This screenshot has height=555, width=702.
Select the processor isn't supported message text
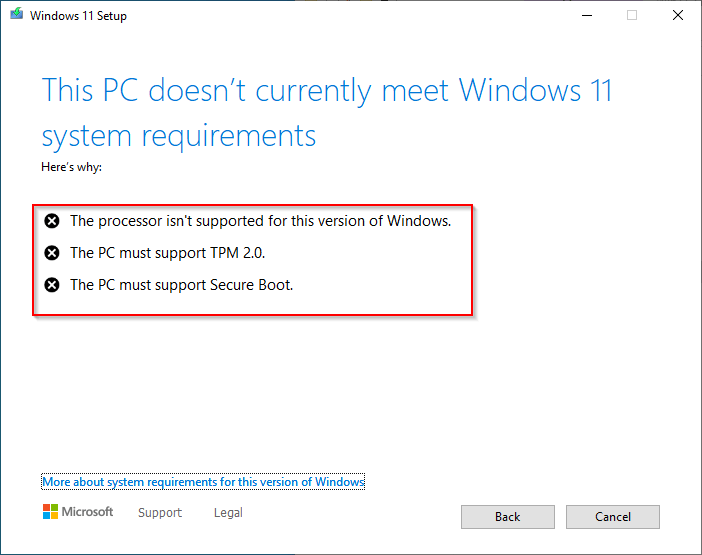261,221
